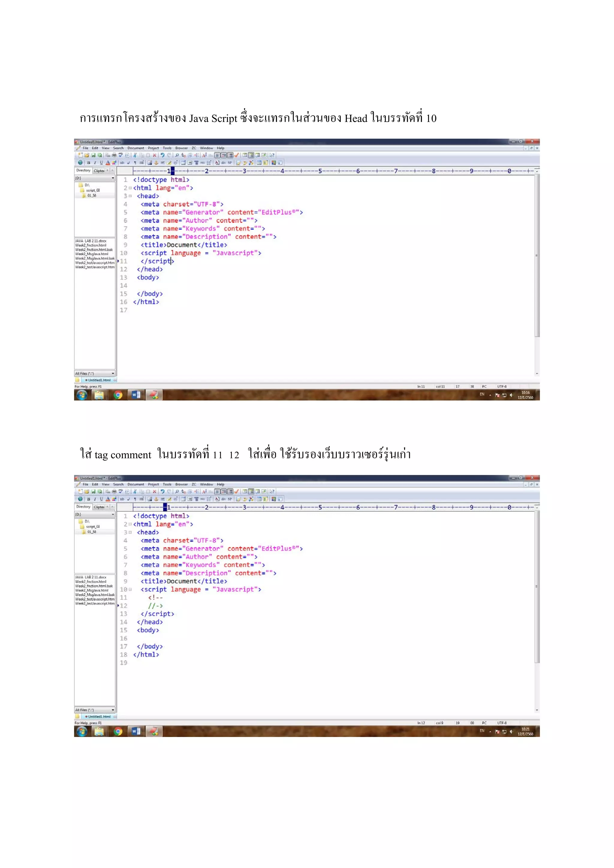Click Save icon in second EditPlus screenshot

point(93,492)
